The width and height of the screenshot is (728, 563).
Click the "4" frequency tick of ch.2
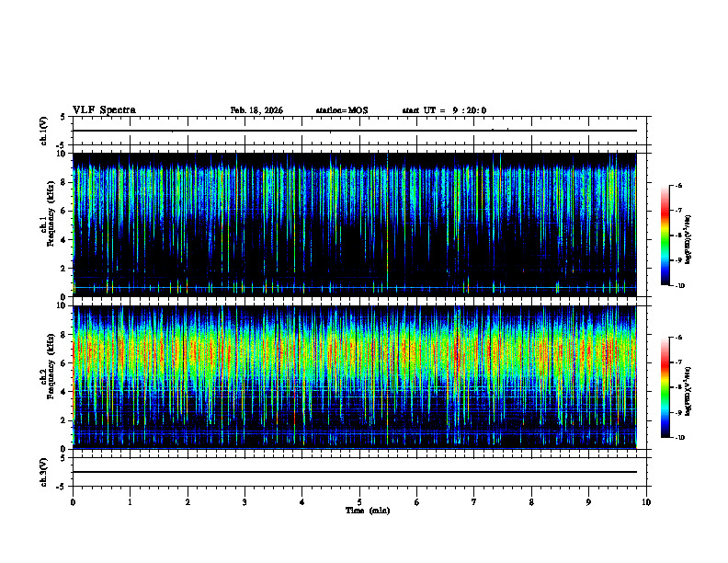63,392
